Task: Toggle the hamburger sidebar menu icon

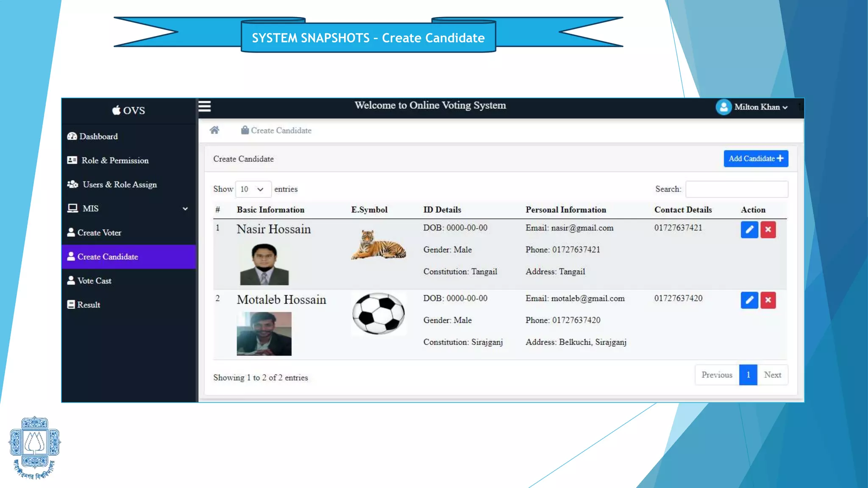Action: [204, 106]
